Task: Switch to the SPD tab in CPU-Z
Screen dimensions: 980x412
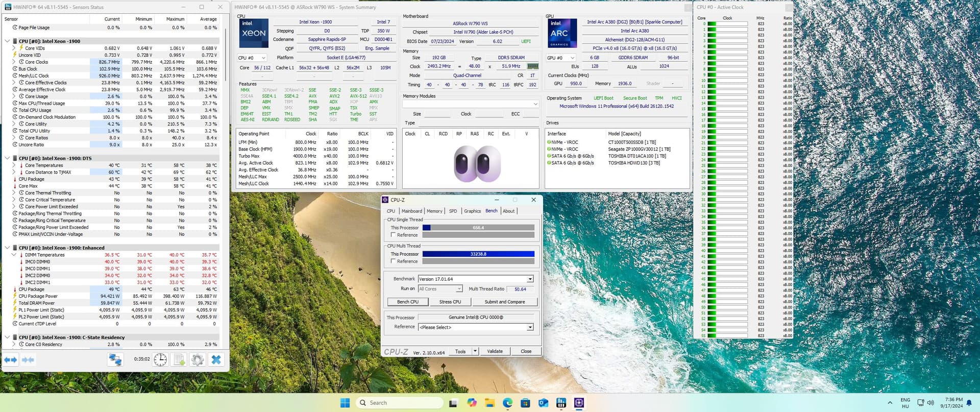Action: tap(453, 211)
